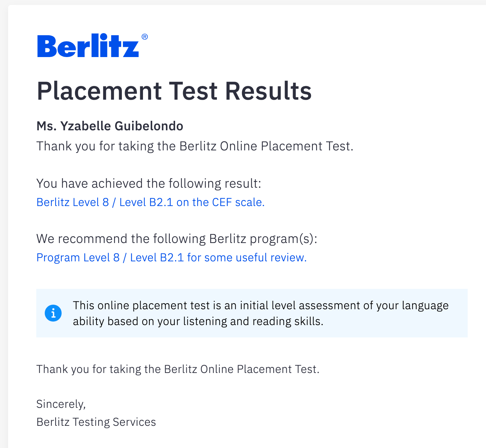
Task: Click the 'This online placement test' notice line
Action: [261, 305]
